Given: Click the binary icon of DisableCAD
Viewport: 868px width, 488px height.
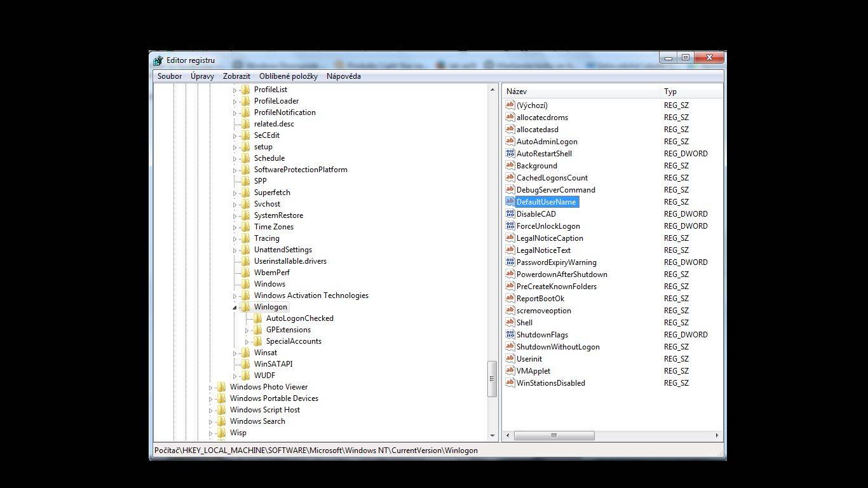Looking at the screenshot, I should (x=510, y=214).
